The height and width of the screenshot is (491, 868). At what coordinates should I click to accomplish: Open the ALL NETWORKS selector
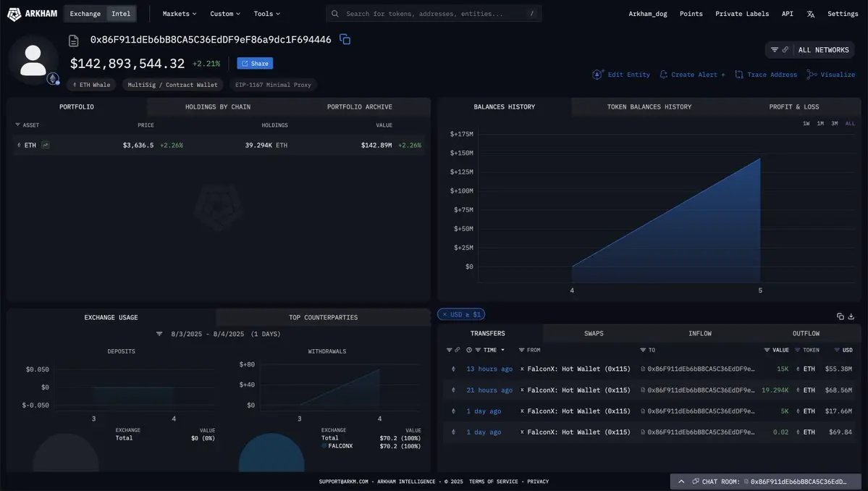[823, 50]
